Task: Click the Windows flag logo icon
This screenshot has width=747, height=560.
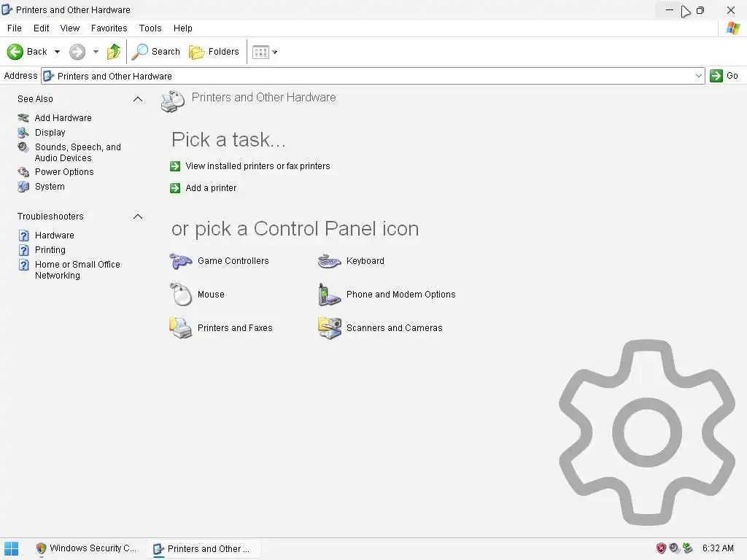Action: (x=733, y=28)
